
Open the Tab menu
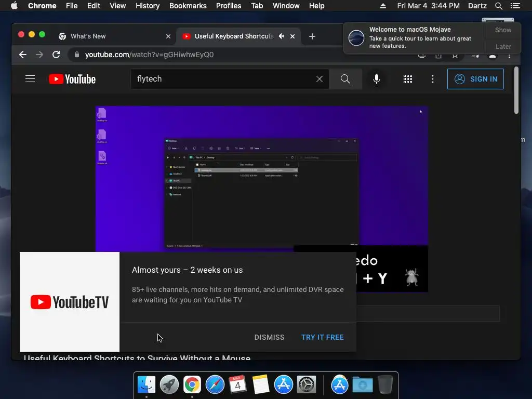[x=257, y=6]
